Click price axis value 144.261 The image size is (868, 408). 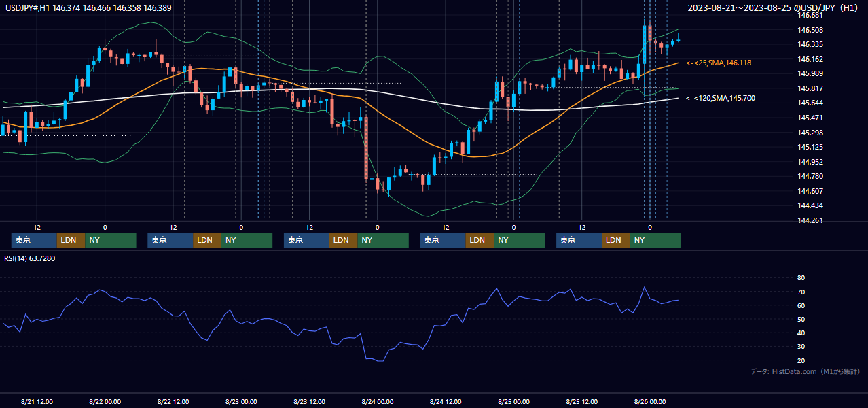810,220
